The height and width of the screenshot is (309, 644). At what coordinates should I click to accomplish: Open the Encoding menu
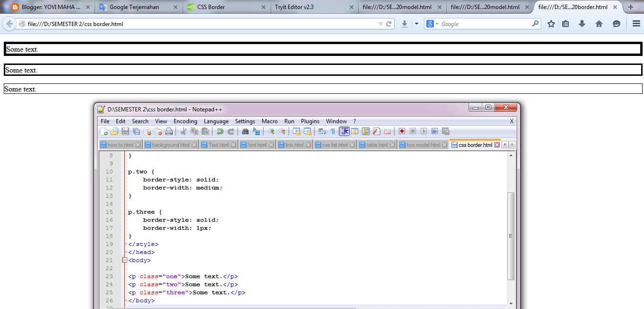(185, 121)
